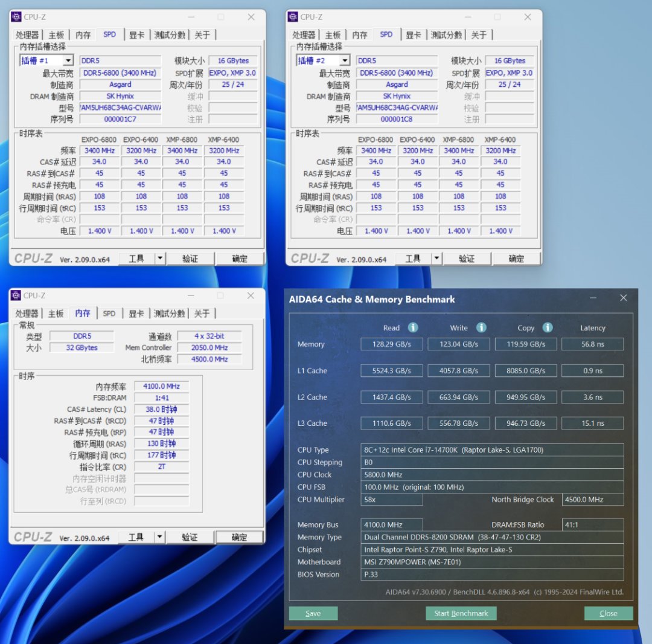Click DRAM:FSB Ratio value 41:1 in AIDA64

tap(593, 524)
